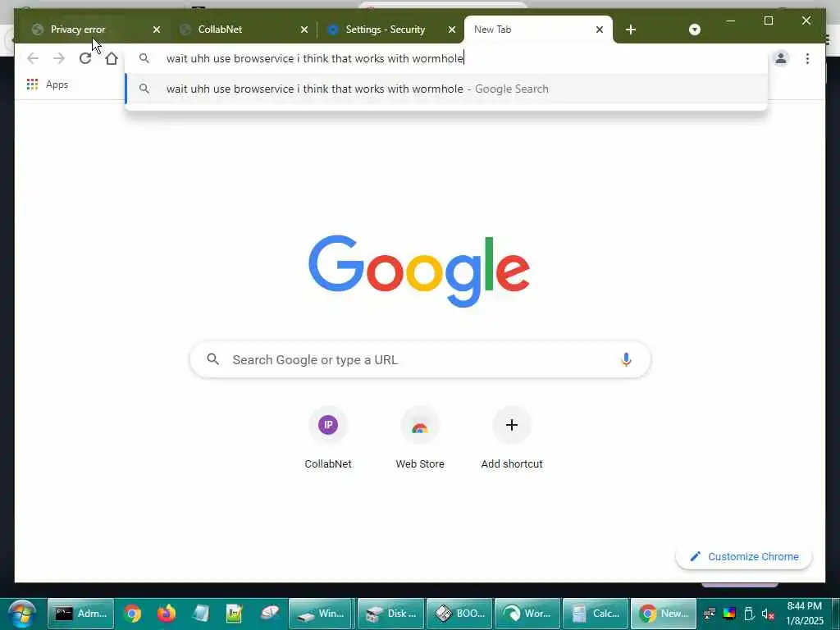Switch to the Win... taskbar window
Screen dimensions: 840x630
tap(322, 614)
